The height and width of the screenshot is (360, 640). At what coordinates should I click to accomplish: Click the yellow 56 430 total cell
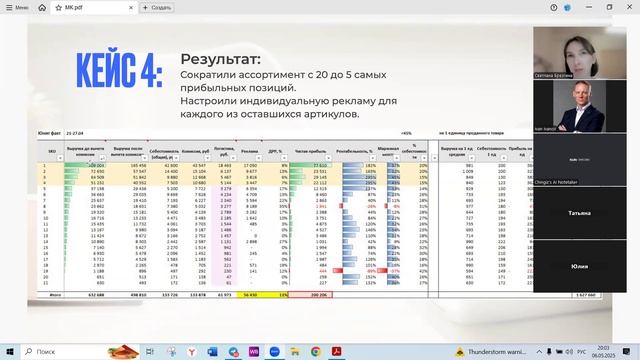click(x=250, y=294)
